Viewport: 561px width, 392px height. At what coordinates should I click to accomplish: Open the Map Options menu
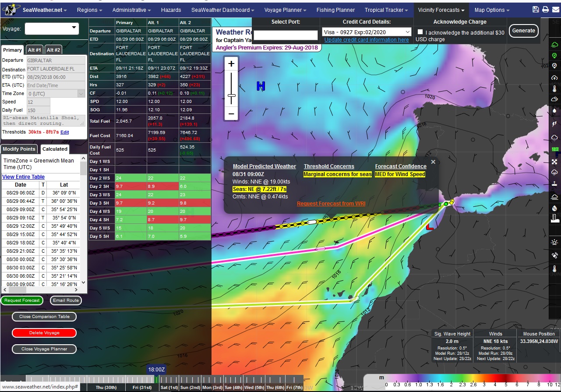click(x=492, y=10)
